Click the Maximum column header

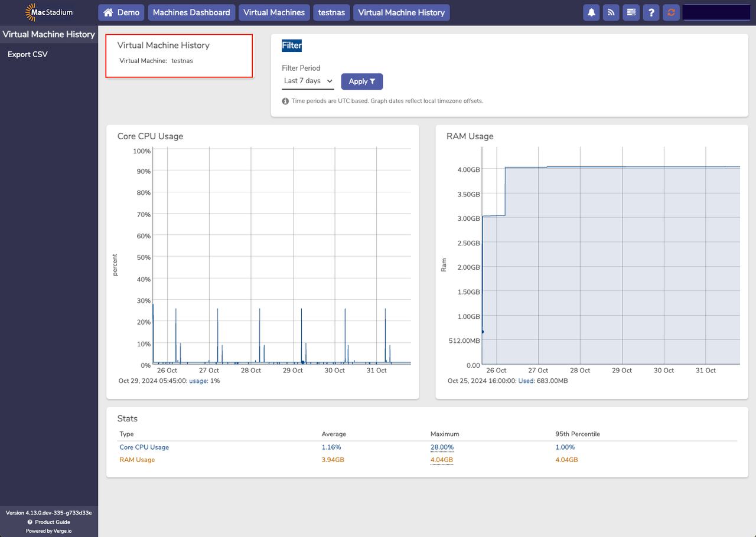445,434
